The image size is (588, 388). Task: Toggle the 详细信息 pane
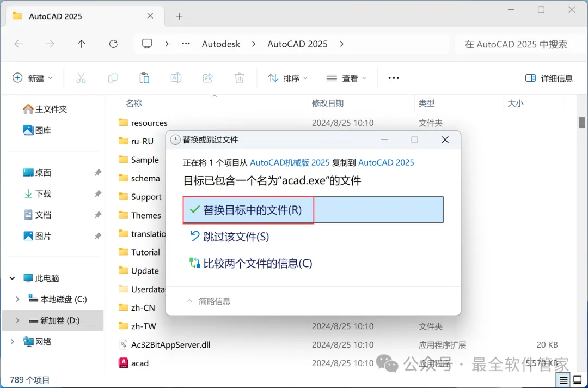click(x=549, y=78)
